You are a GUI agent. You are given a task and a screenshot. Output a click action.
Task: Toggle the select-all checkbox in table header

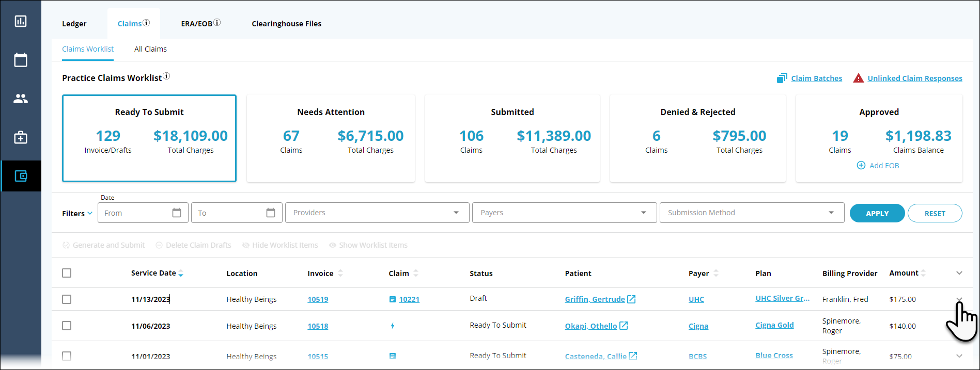click(67, 273)
